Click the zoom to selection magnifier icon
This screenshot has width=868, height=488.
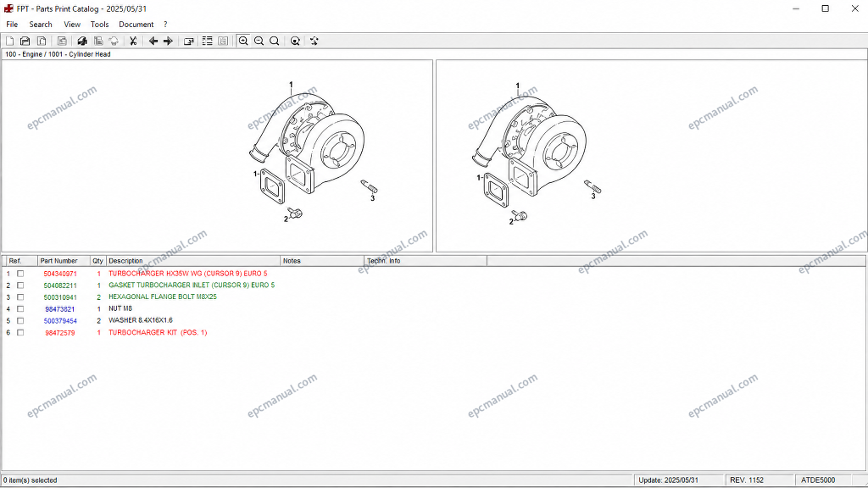tap(295, 41)
